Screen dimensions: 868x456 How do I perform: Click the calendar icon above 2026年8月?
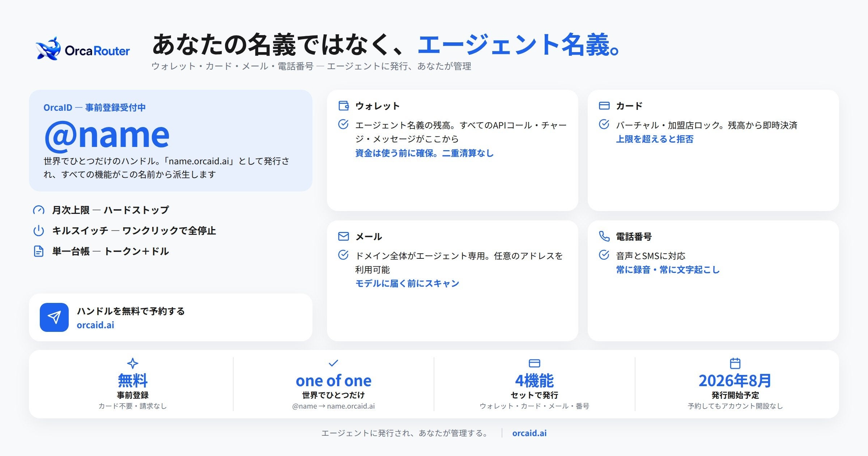point(735,363)
